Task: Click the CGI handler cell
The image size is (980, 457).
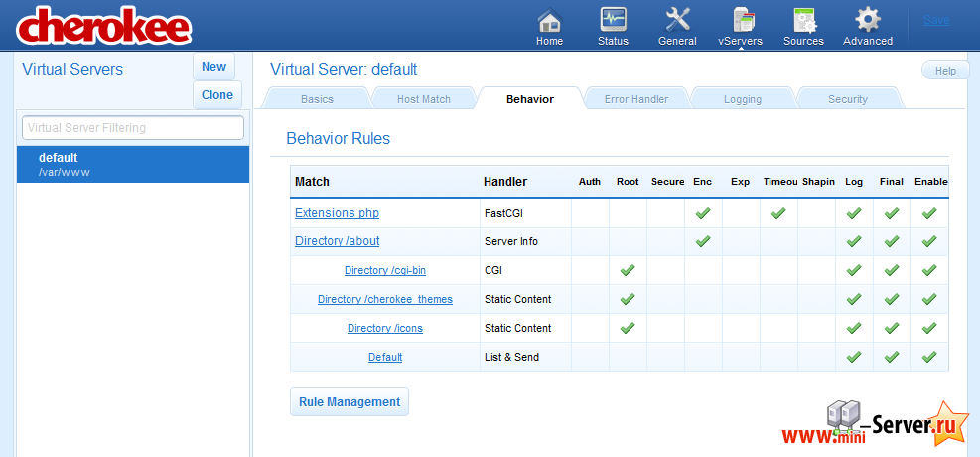Action: coord(525,270)
